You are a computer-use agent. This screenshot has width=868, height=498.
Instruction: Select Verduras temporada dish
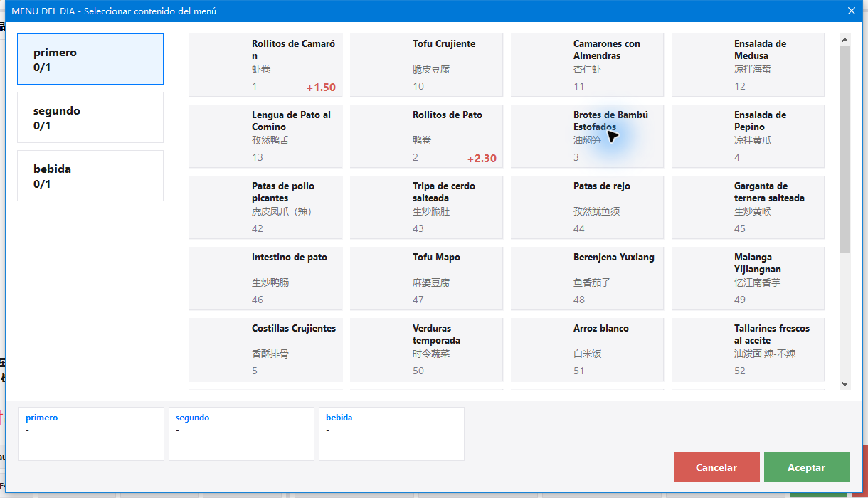(426, 349)
